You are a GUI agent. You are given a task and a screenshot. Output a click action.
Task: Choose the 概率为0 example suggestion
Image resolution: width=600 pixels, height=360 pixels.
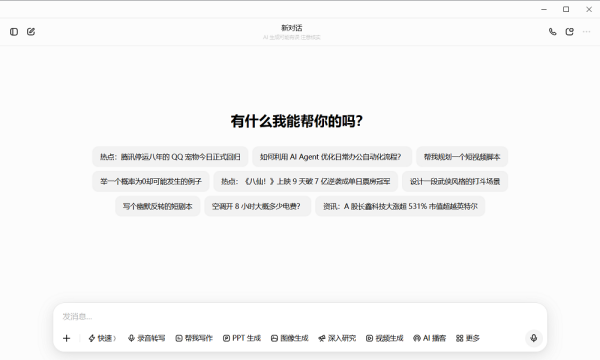pyautogui.click(x=151, y=181)
